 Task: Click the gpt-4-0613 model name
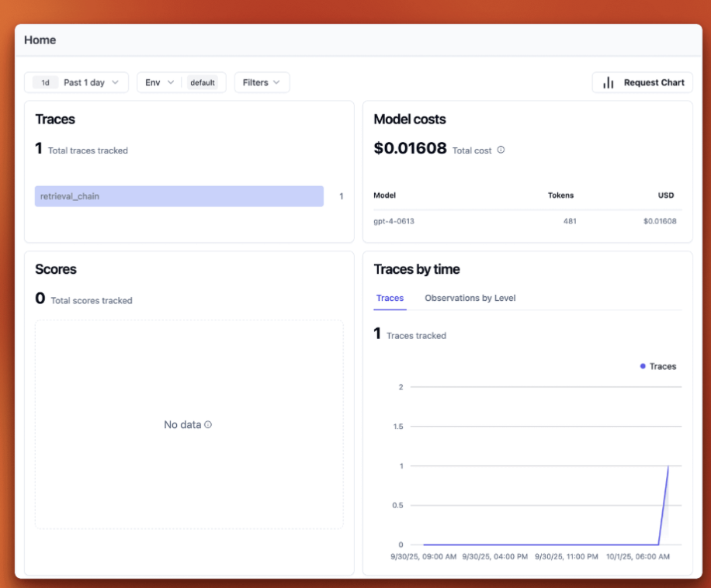click(x=394, y=221)
